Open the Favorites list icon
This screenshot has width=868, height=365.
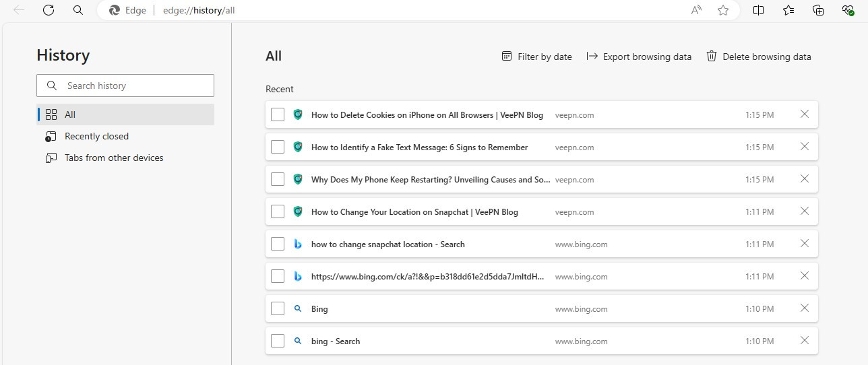(788, 10)
